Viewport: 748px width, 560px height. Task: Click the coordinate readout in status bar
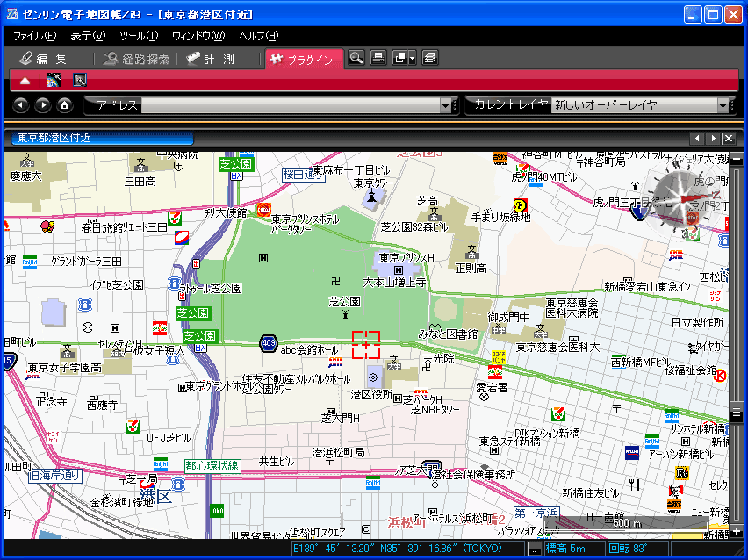pyautogui.click(x=408, y=549)
